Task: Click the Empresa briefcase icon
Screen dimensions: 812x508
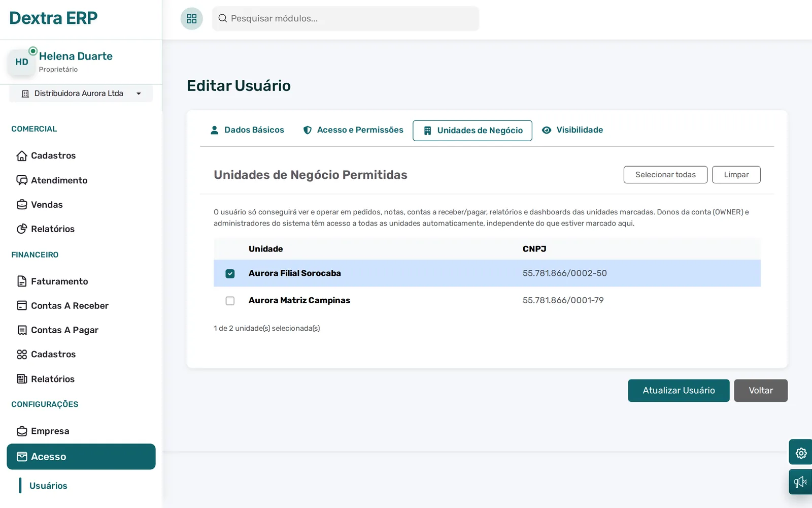Action: pos(22,431)
